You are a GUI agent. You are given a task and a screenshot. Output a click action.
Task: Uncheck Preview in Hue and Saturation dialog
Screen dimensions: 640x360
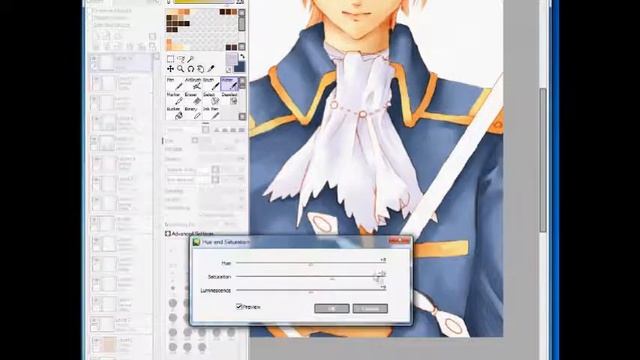coord(239,306)
